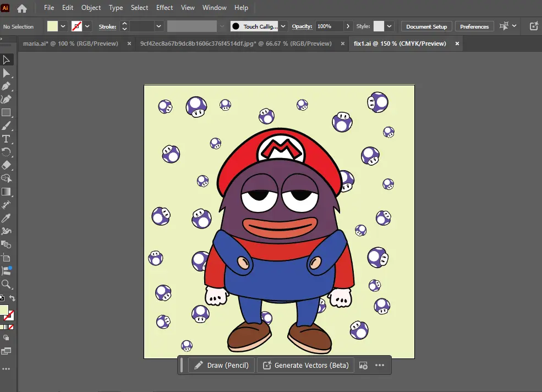Click Generate Vectors (Beta) button
This screenshot has height=392, width=542.
click(306, 366)
